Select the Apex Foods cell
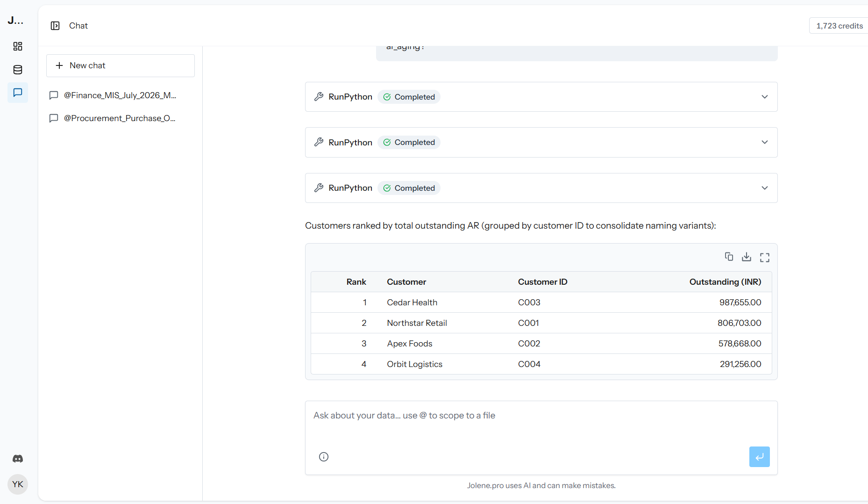The width and height of the screenshot is (868, 504). 410,344
